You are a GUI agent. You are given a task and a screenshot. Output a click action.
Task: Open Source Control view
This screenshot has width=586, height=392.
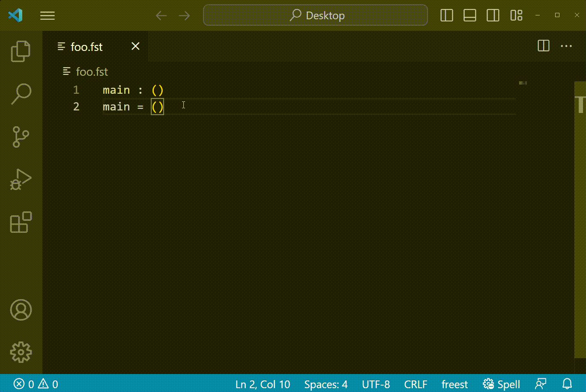pos(20,137)
